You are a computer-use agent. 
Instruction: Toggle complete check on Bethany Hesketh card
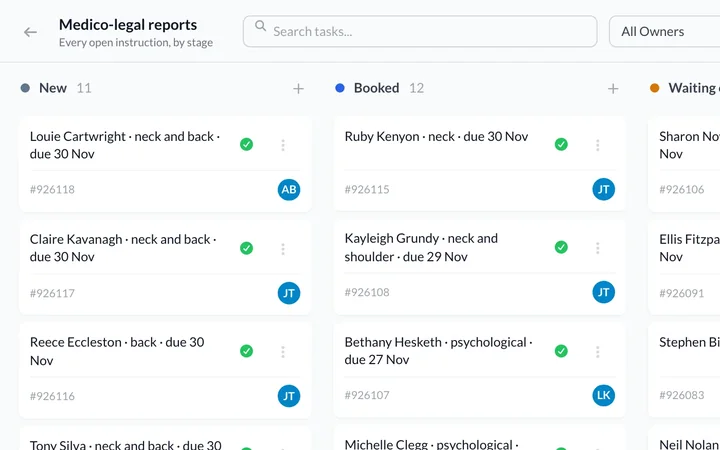click(x=561, y=351)
